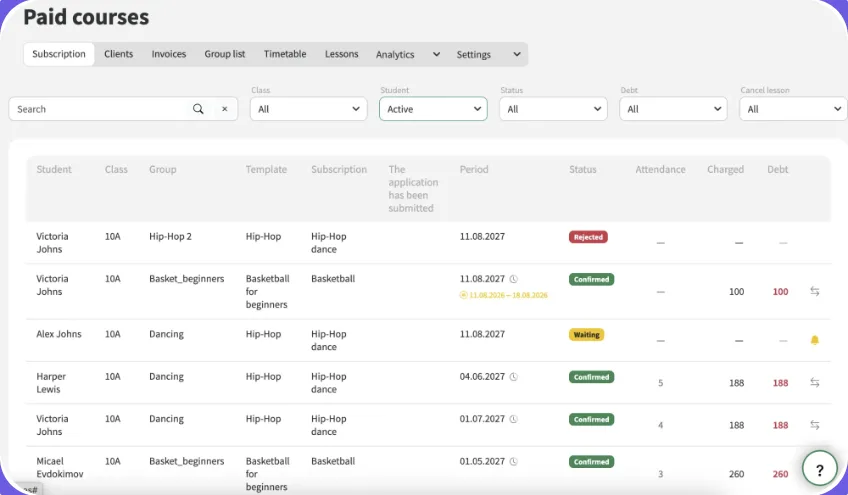
Task: Click the search magnifier icon
Action: point(198,109)
